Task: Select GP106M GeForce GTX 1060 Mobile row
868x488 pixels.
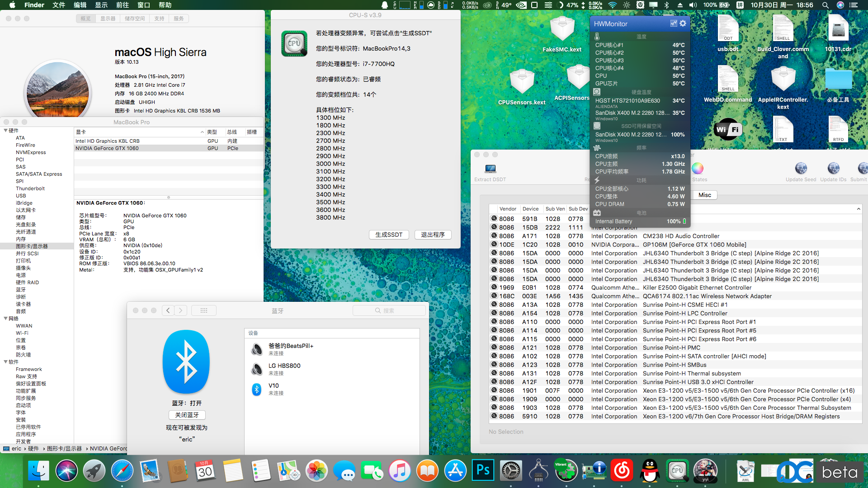Action: point(675,244)
